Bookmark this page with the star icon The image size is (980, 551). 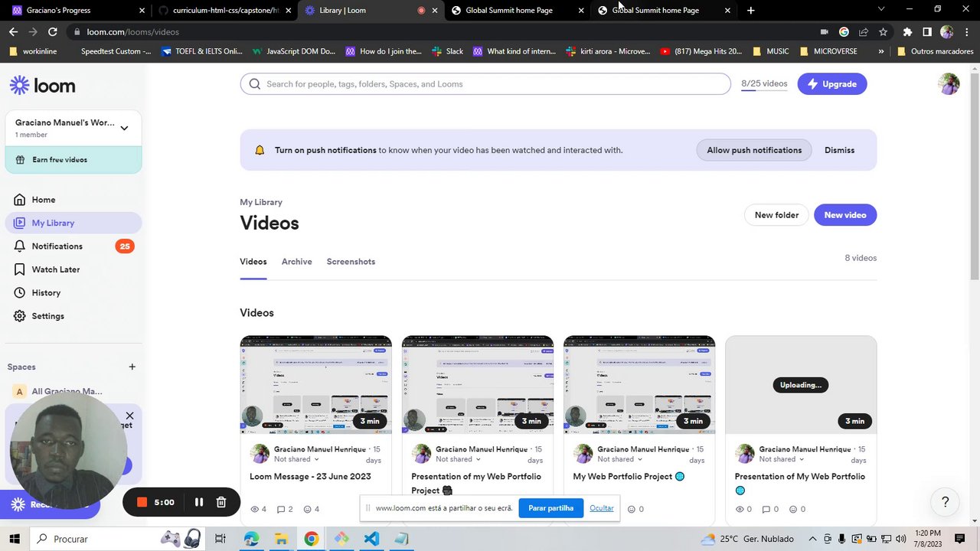pos(883,32)
